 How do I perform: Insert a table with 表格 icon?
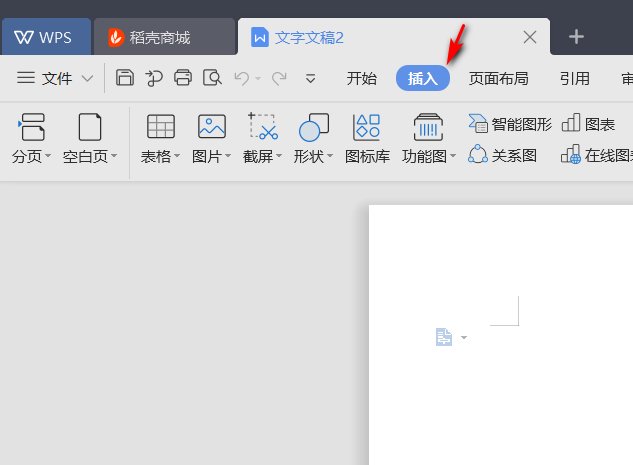click(x=161, y=126)
